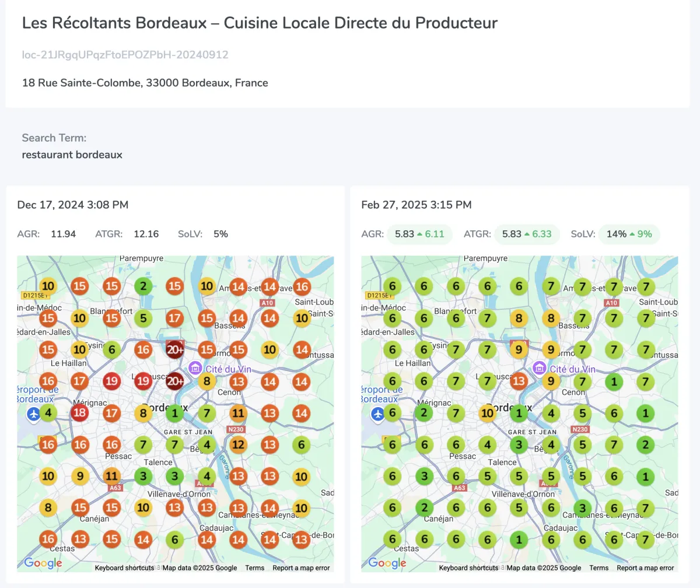The image size is (700, 588).
Task: Click rank 10 marker on Feb 27 map
Action: click(x=488, y=414)
